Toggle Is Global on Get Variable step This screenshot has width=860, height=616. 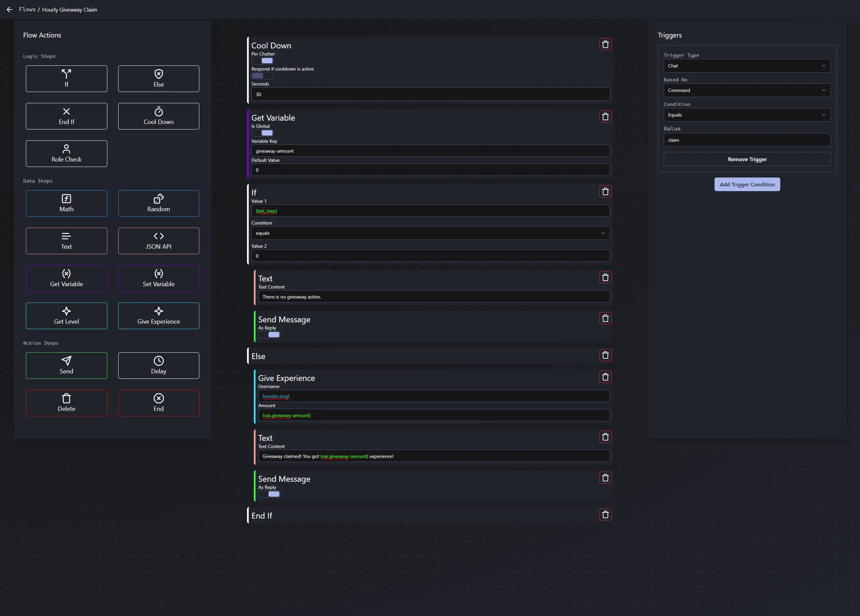(262, 133)
